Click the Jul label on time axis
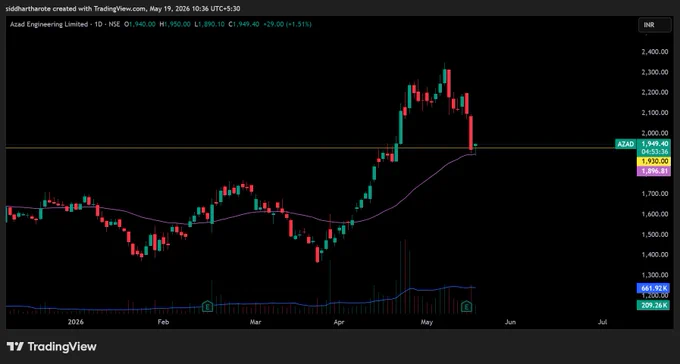680x364 pixels. pyautogui.click(x=602, y=322)
